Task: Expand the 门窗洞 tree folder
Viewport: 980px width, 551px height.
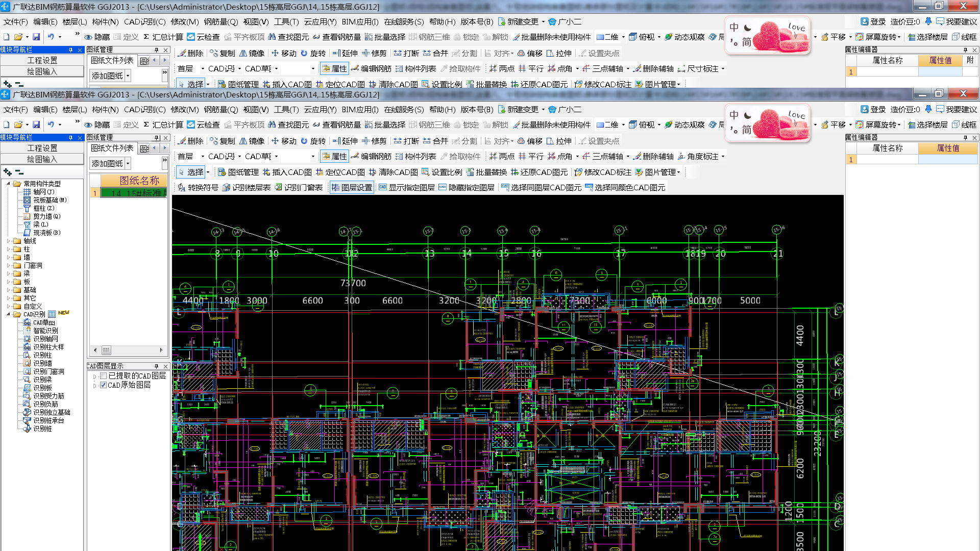Action: (x=9, y=265)
